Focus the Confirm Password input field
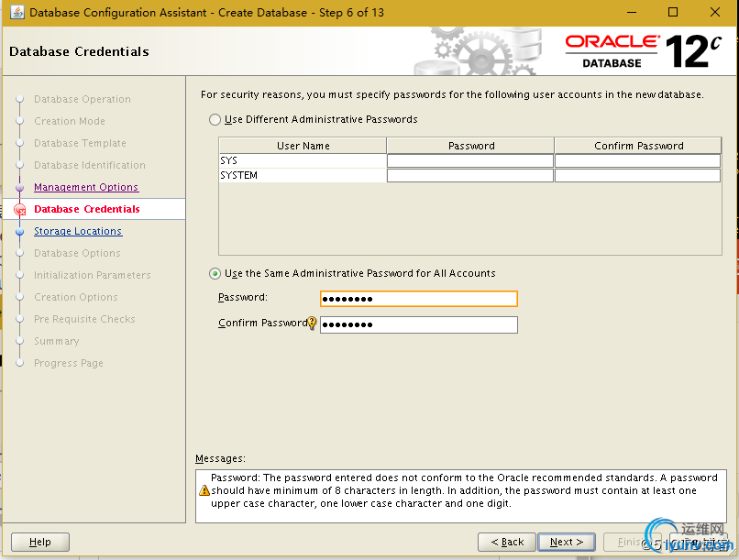 [x=419, y=324]
